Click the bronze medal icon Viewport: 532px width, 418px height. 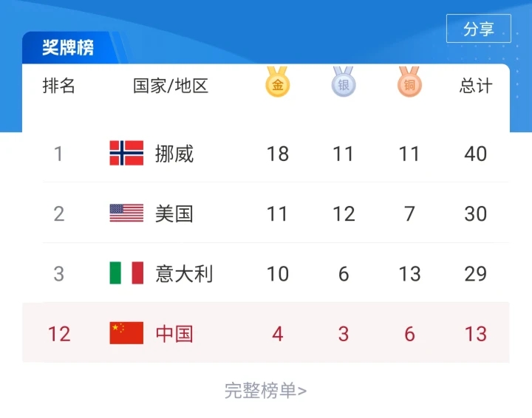pos(409,83)
